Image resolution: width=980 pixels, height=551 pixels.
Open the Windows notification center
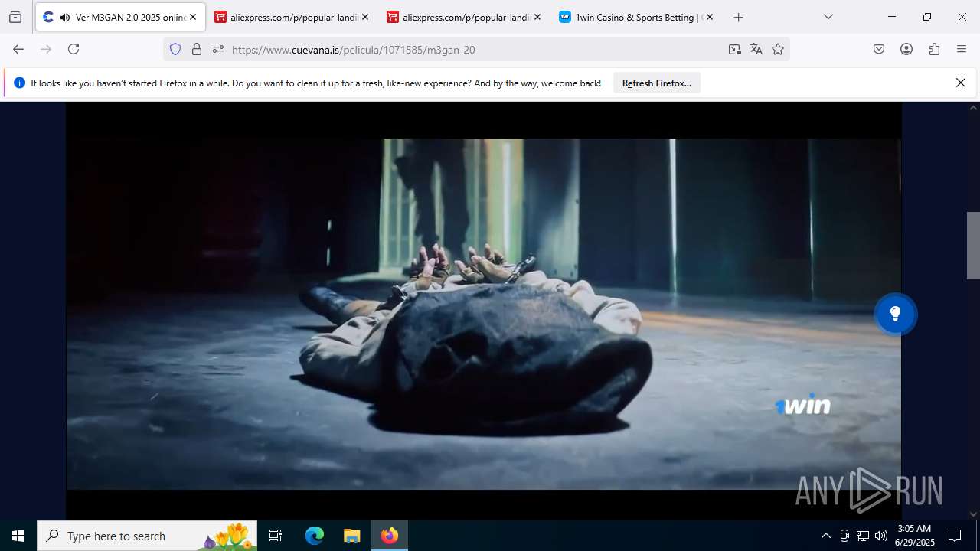tap(955, 536)
